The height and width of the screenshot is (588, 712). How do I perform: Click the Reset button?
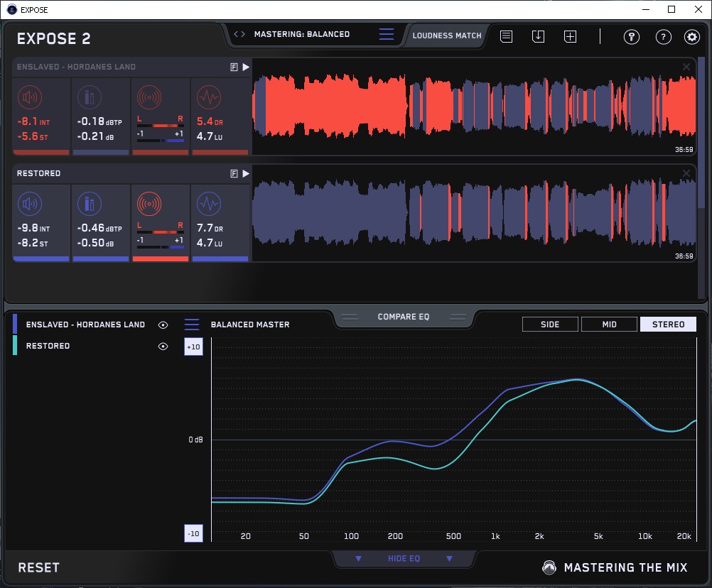[x=38, y=567]
